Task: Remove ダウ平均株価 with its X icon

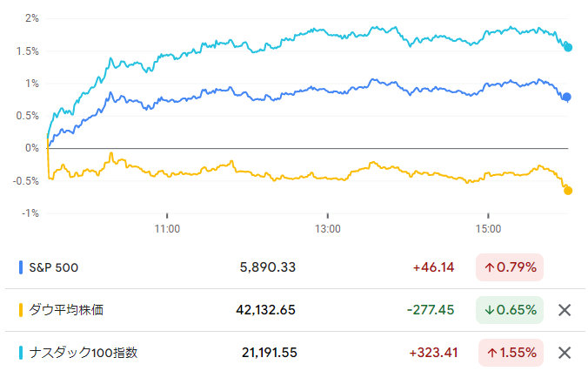Action: point(565,310)
